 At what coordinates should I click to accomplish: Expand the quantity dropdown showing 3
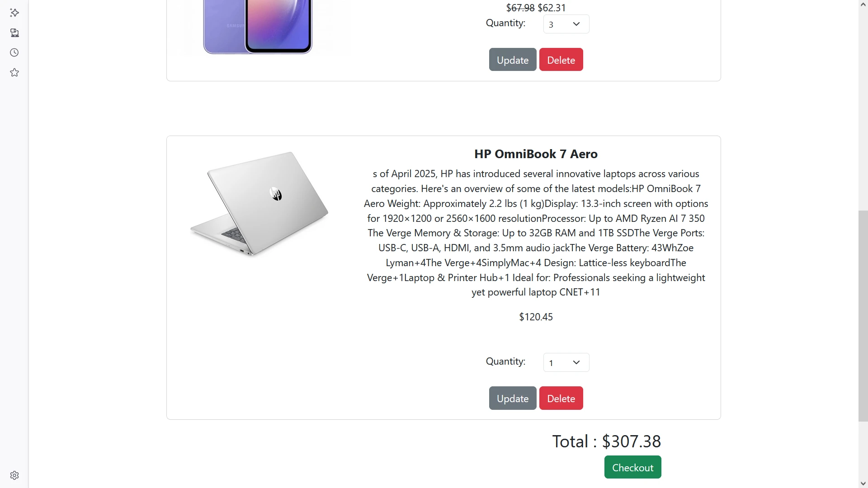[x=566, y=24]
